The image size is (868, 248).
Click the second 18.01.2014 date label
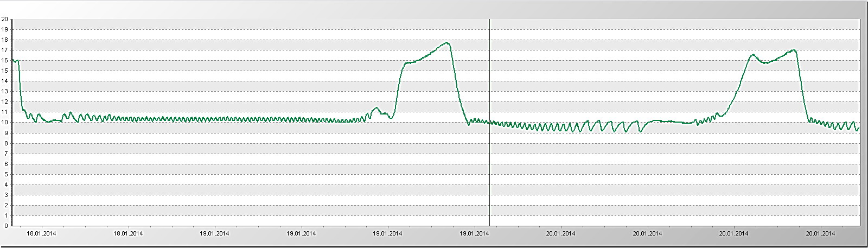(x=128, y=234)
